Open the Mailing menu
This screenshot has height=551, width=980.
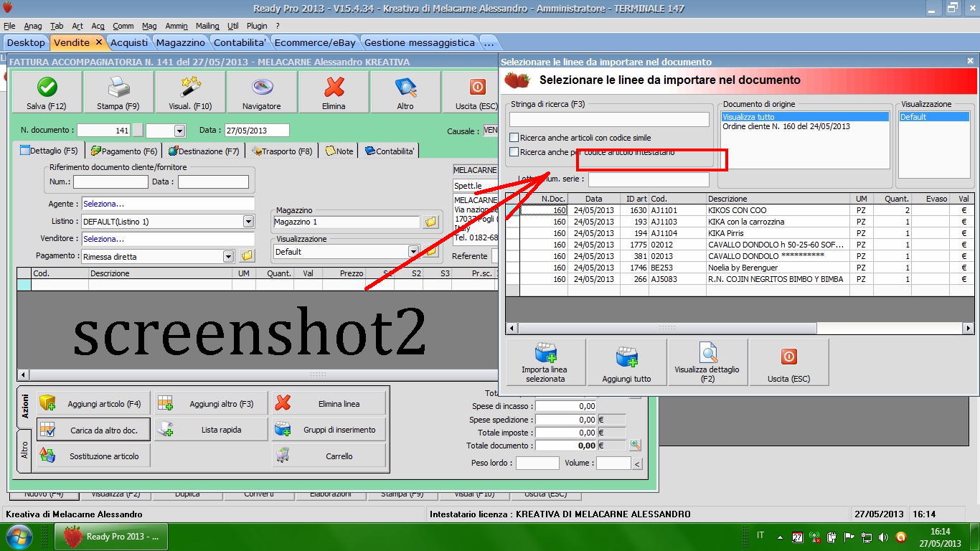pos(208,26)
